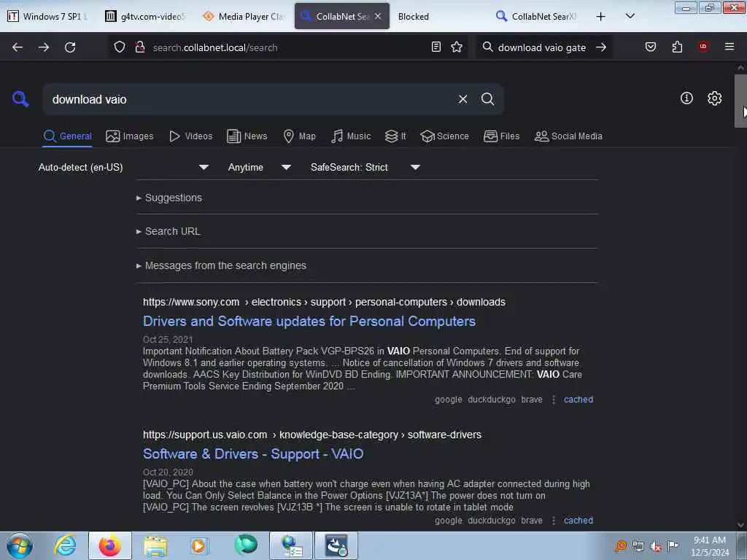
Task: Run search with the magnifier button
Action: (487, 99)
